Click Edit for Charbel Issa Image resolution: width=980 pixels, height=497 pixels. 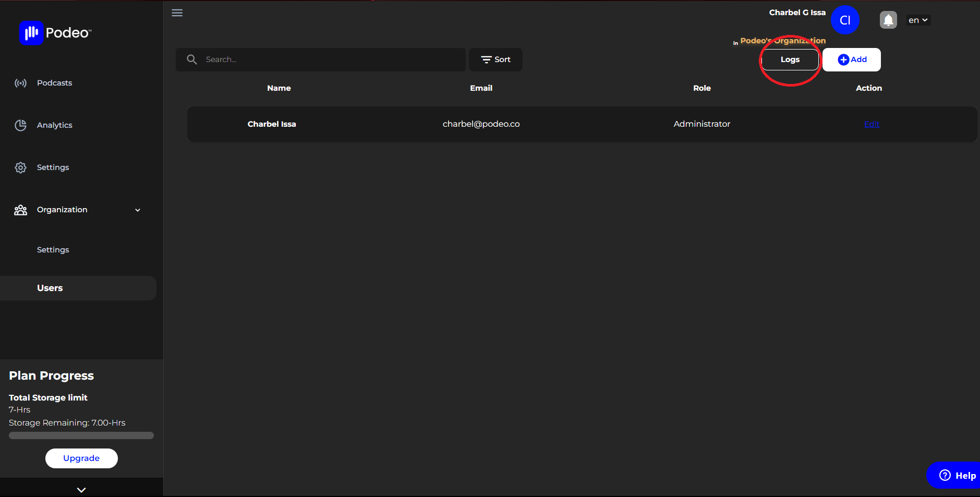pos(872,124)
